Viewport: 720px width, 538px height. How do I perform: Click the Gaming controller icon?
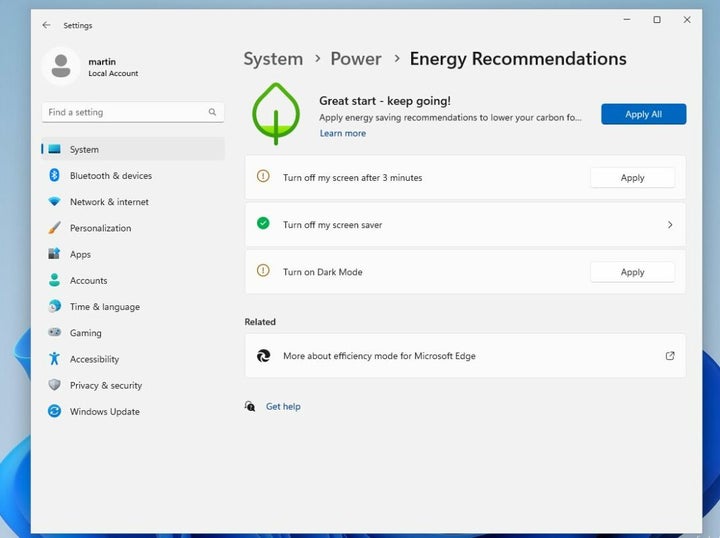(54, 333)
